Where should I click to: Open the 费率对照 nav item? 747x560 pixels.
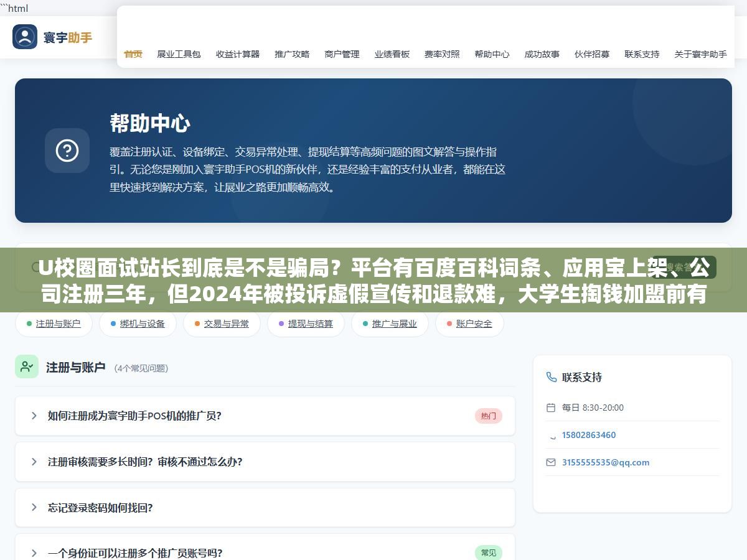coord(442,54)
